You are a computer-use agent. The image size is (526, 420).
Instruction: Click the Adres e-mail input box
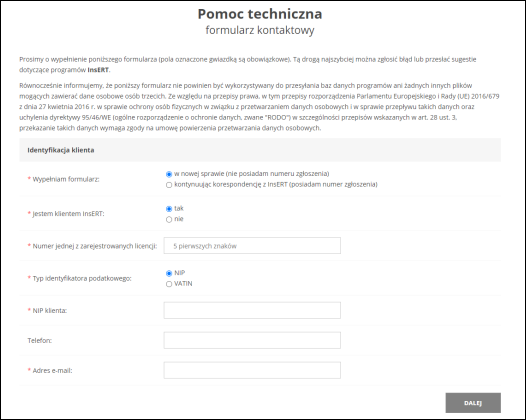(x=252, y=370)
